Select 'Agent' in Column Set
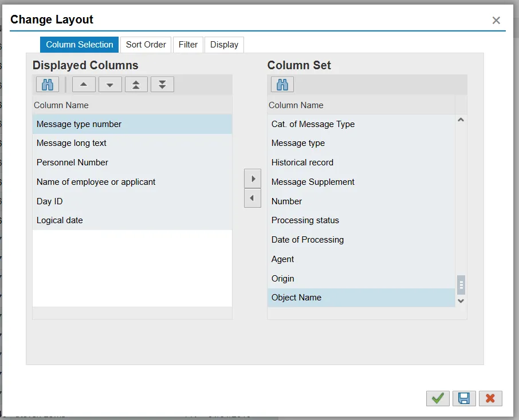The height and width of the screenshot is (420, 519). [x=361, y=259]
